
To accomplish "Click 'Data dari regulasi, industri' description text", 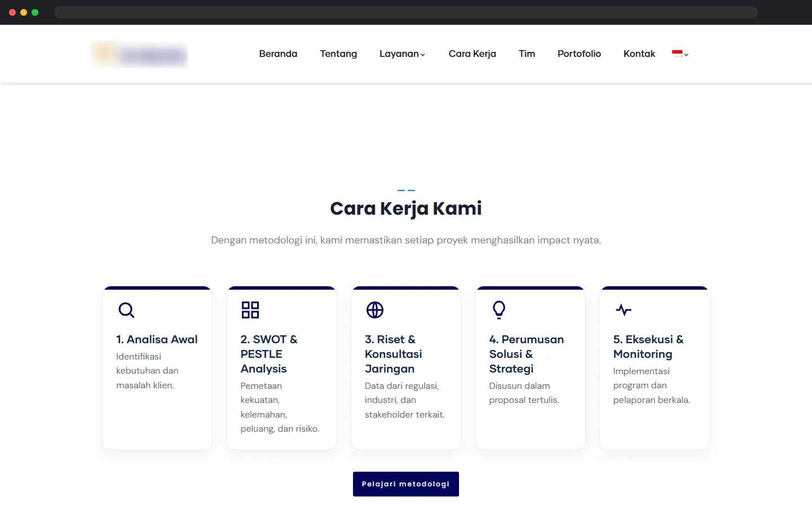I will (405, 400).
